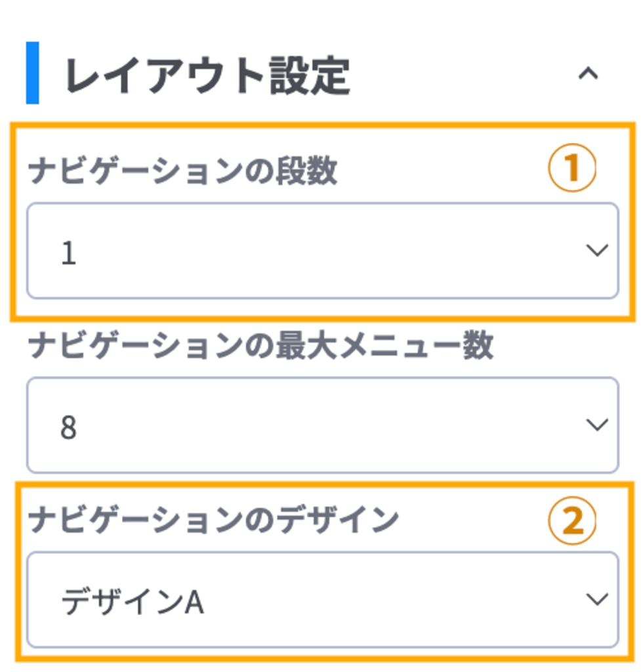This screenshot has width=643, height=672.
Task: Click the レイアウト設定 heading text
Action: coord(207,76)
